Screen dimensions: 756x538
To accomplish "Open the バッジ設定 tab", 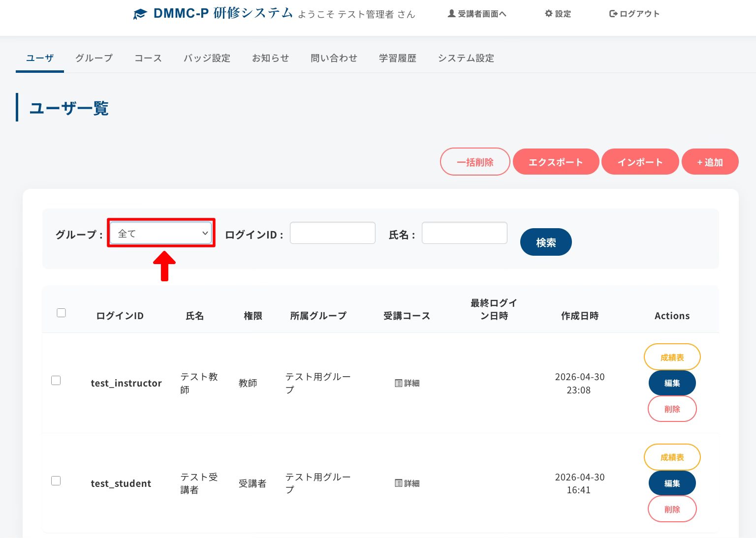I will tap(207, 58).
